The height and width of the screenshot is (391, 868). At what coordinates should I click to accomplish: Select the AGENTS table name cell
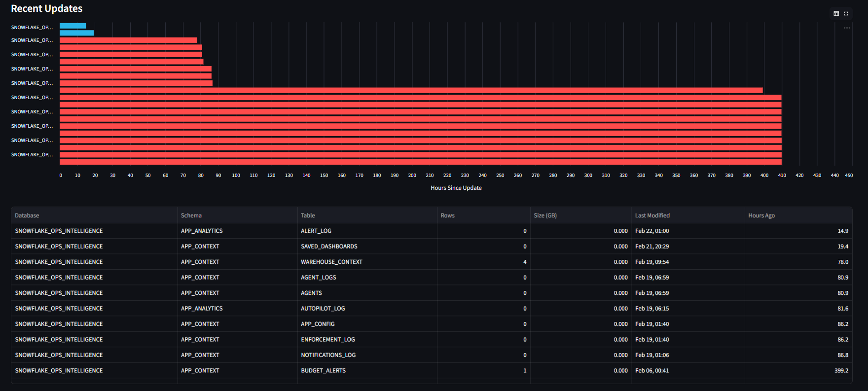coord(367,293)
